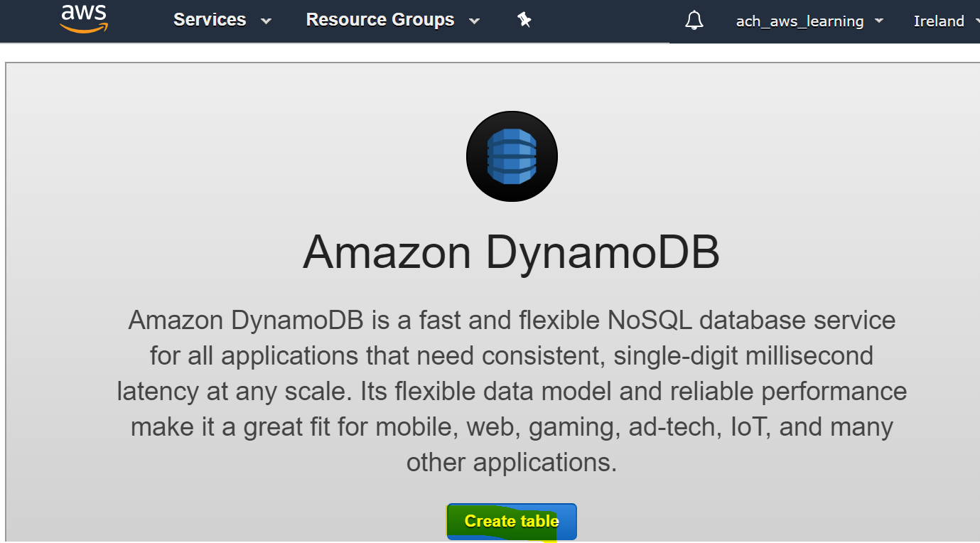
Task: Pin a service using the pin icon
Action: coord(524,21)
